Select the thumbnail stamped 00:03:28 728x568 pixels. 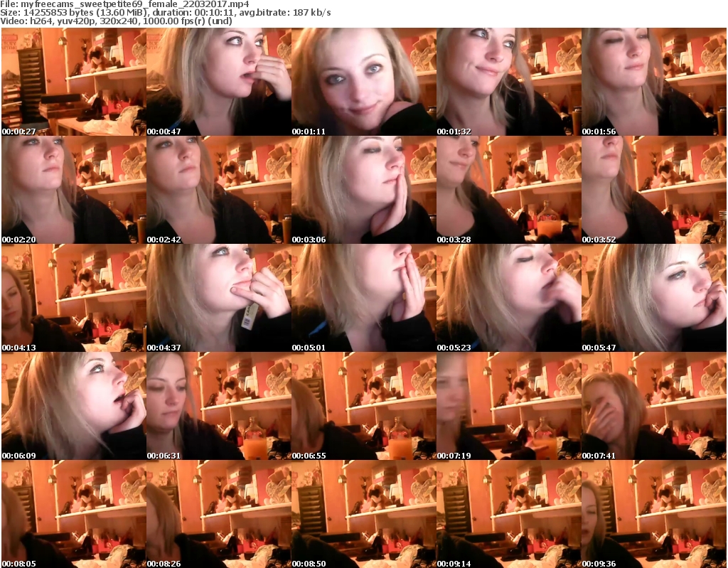tap(509, 190)
